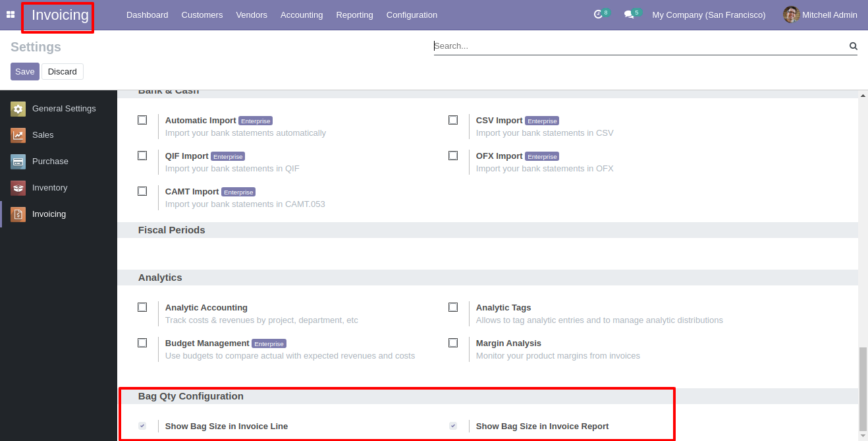Click 'Import your bank statements automatically' text

coord(246,133)
